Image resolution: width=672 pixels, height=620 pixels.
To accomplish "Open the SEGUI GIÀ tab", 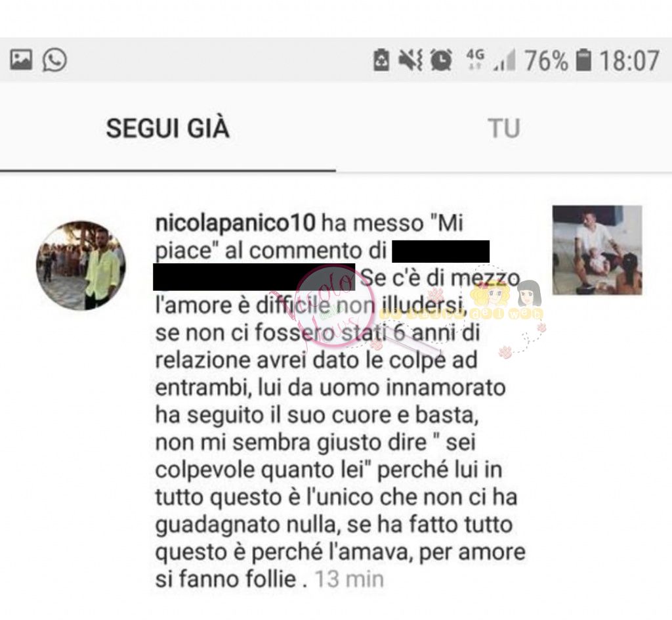I will coord(167,128).
